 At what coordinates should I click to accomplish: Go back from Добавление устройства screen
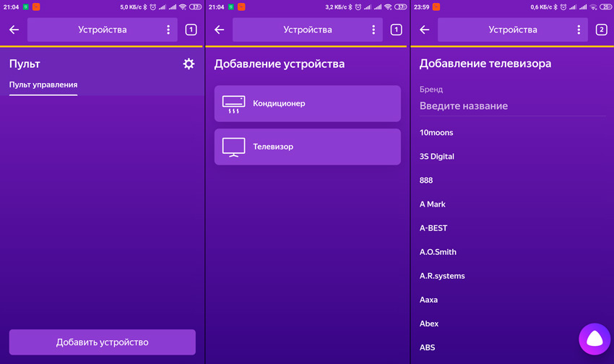pos(220,30)
